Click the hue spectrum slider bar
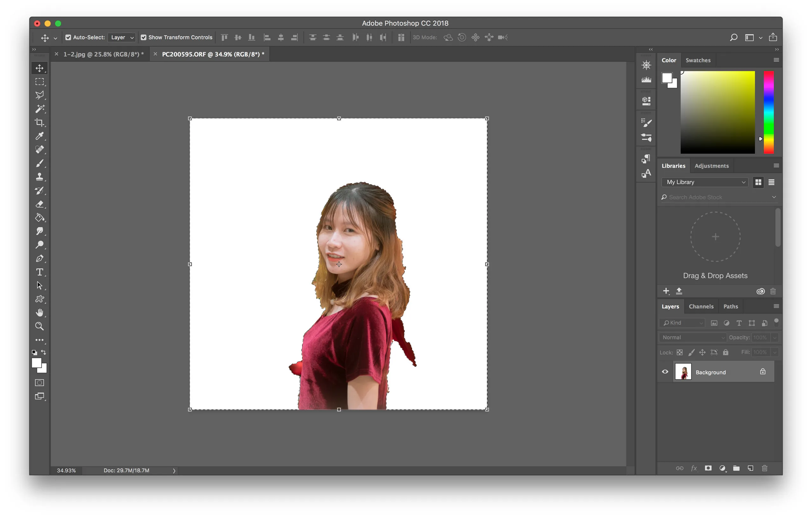 [x=768, y=112]
